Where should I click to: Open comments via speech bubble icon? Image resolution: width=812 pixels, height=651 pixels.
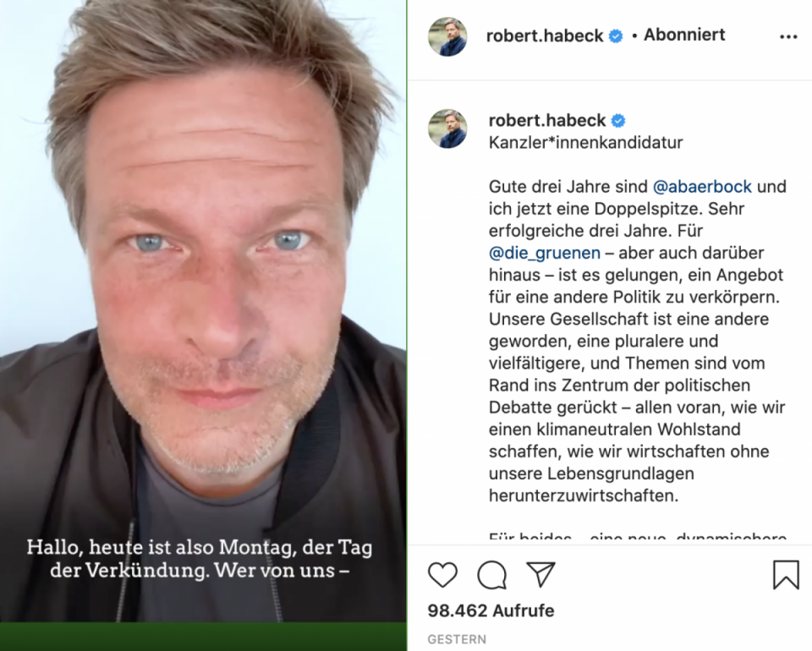491,575
